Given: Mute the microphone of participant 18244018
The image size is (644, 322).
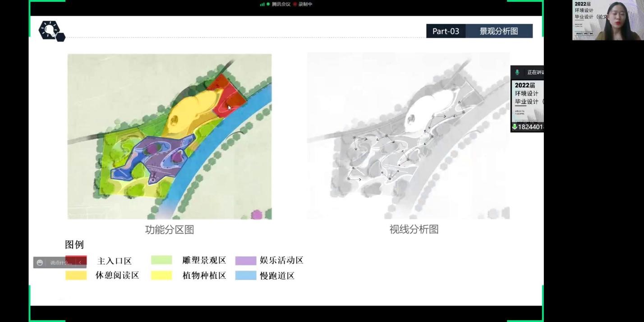Looking at the screenshot, I should [515, 128].
